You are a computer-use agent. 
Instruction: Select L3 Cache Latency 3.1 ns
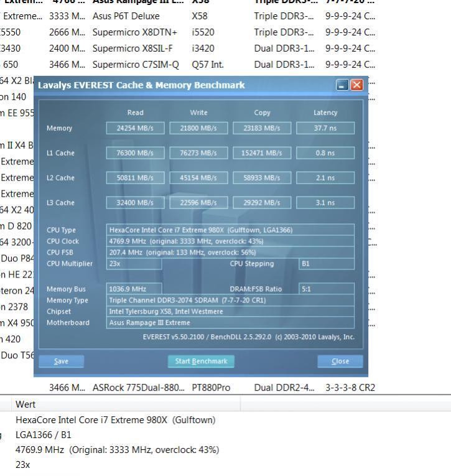click(x=325, y=203)
